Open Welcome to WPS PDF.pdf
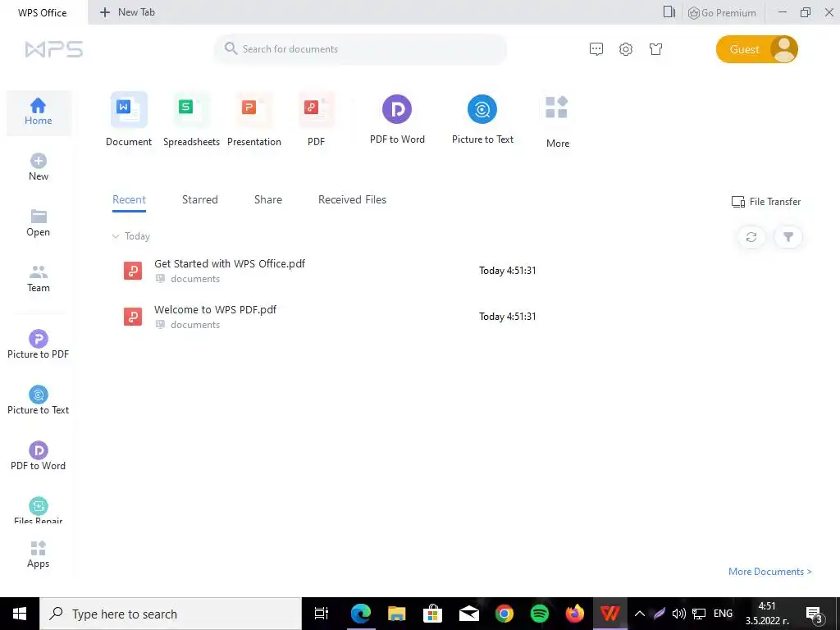The height and width of the screenshot is (630, 840). tap(216, 309)
